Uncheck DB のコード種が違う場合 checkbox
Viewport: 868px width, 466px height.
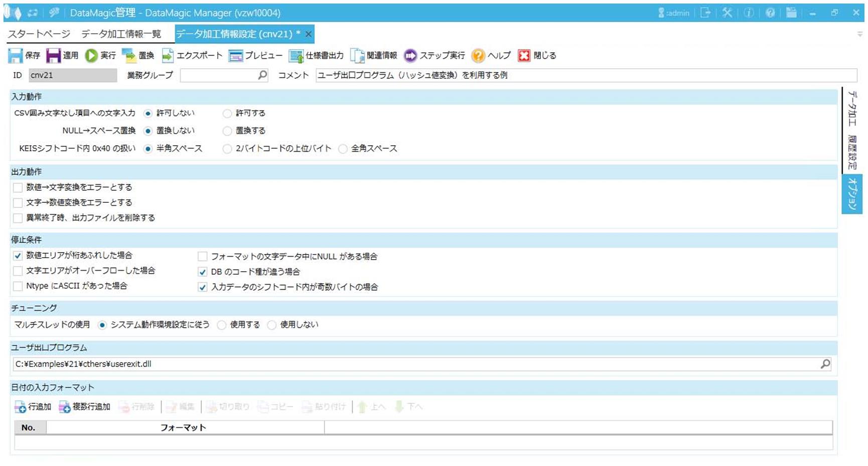[203, 272]
